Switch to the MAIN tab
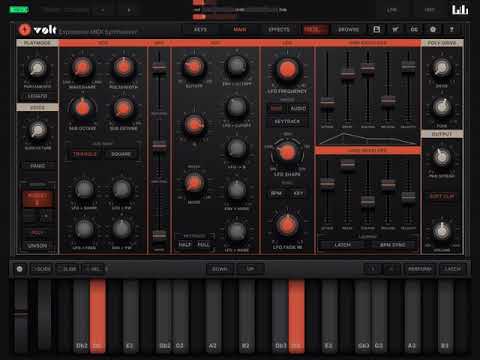 240,30
